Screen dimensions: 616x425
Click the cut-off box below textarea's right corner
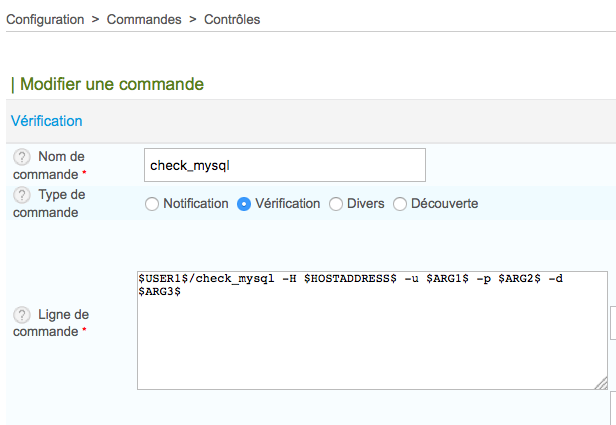(612, 408)
